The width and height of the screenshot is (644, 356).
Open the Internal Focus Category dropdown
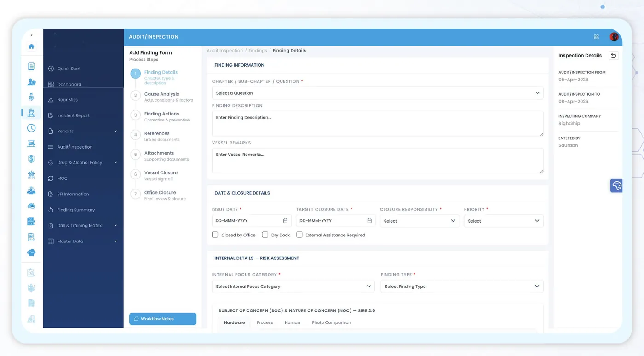point(293,286)
